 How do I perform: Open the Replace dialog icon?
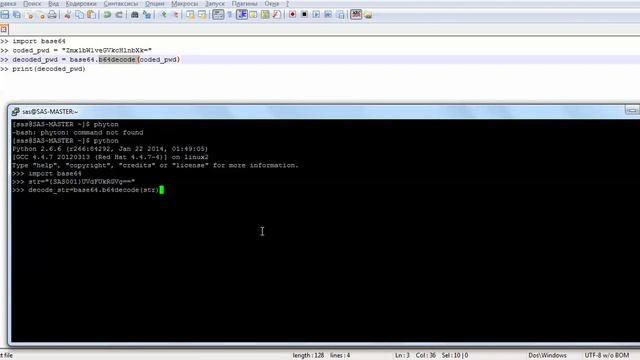(x=147, y=15)
